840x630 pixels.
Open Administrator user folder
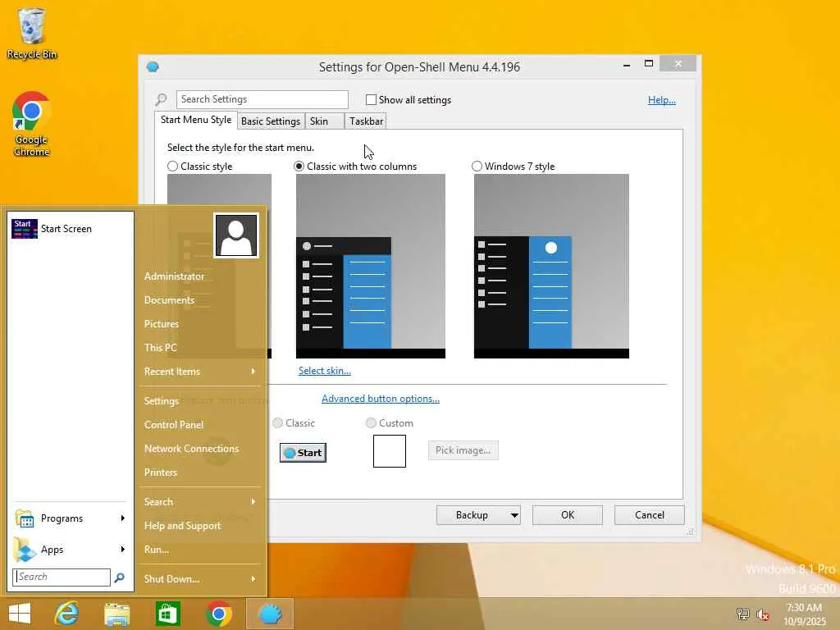174,276
